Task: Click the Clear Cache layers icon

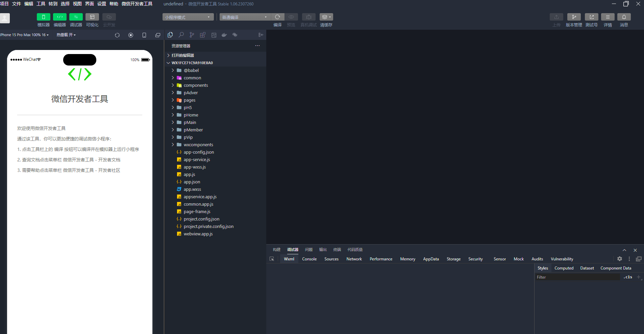Action: pos(326,17)
